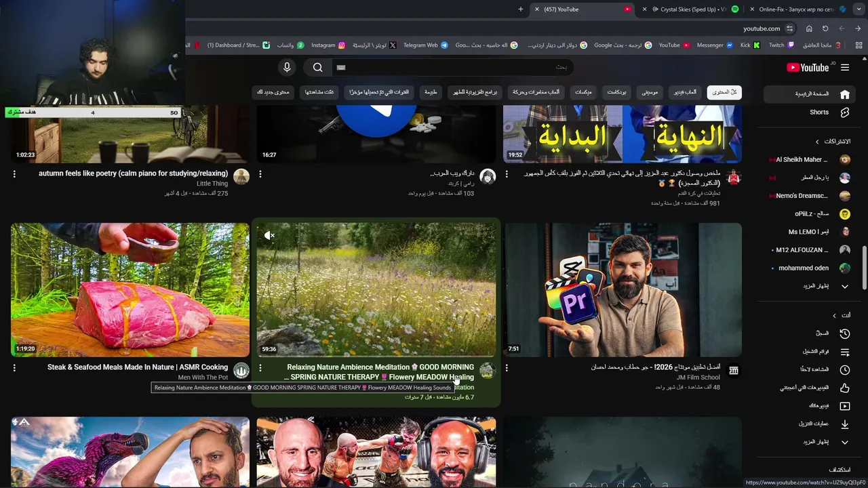Open Ms LEMO subscription channel
This screenshot has height=488, width=868.
(x=810, y=232)
